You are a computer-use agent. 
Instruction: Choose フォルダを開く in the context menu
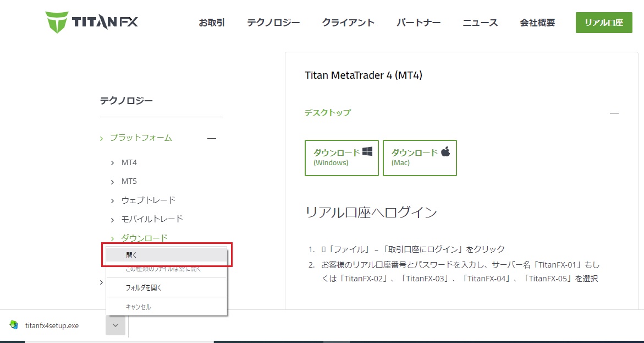166,287
